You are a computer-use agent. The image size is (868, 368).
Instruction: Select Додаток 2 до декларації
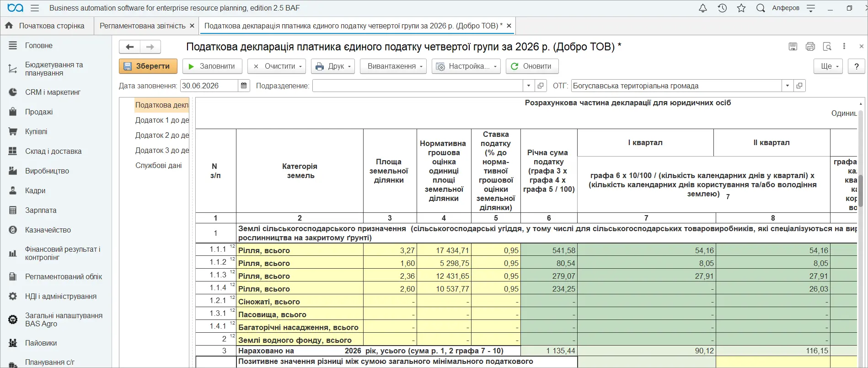[x=162, y=135]
